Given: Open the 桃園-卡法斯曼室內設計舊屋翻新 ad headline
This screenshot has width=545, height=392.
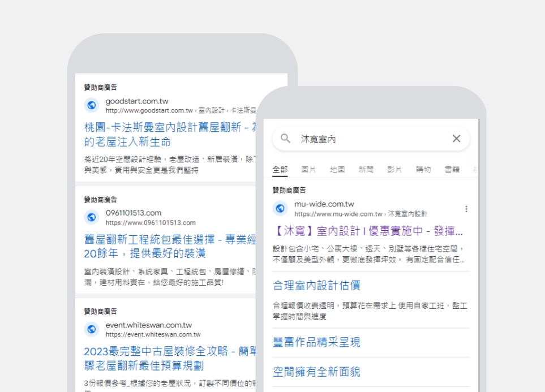Looking at the screenshot, I should click(x=170, y=135).
